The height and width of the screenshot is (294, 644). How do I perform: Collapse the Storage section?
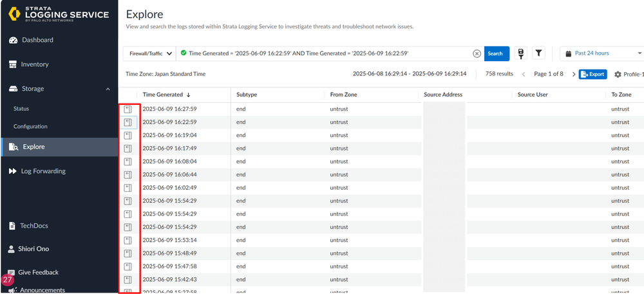pyautogui.click(x=108, y=89)
